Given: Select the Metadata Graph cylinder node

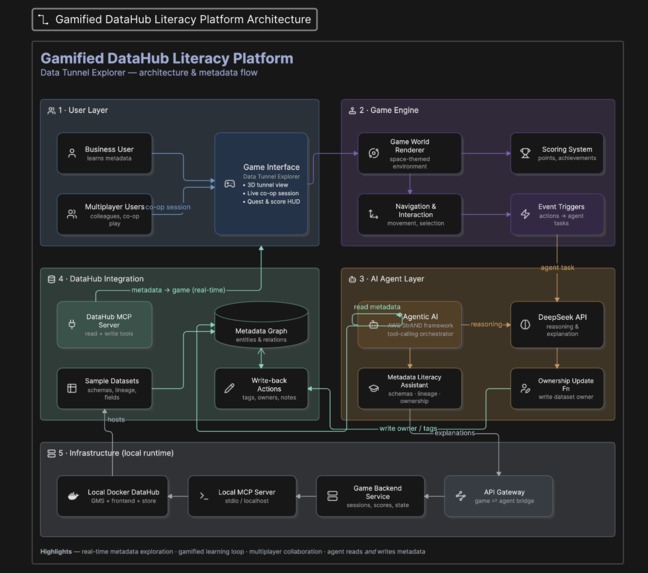Looking at the screenshot, I should click(261, 325).
